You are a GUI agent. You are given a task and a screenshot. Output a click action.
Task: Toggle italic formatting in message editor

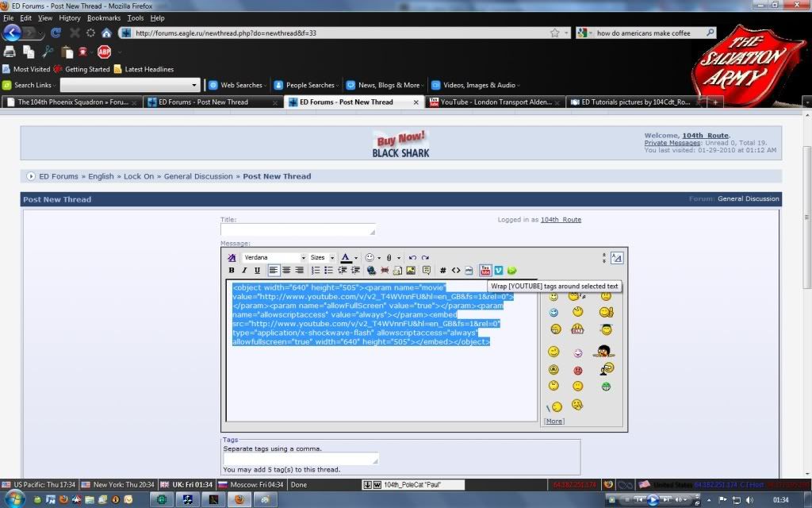[x=244, y=271]
